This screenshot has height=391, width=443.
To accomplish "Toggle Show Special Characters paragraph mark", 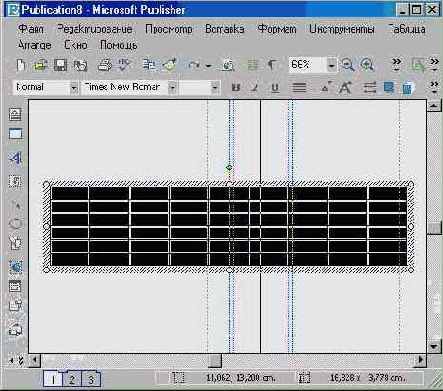I will (272, 65).
